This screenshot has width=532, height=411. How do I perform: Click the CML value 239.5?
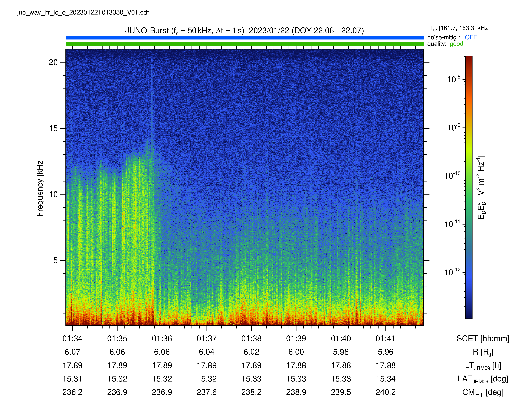pos(341,392)
